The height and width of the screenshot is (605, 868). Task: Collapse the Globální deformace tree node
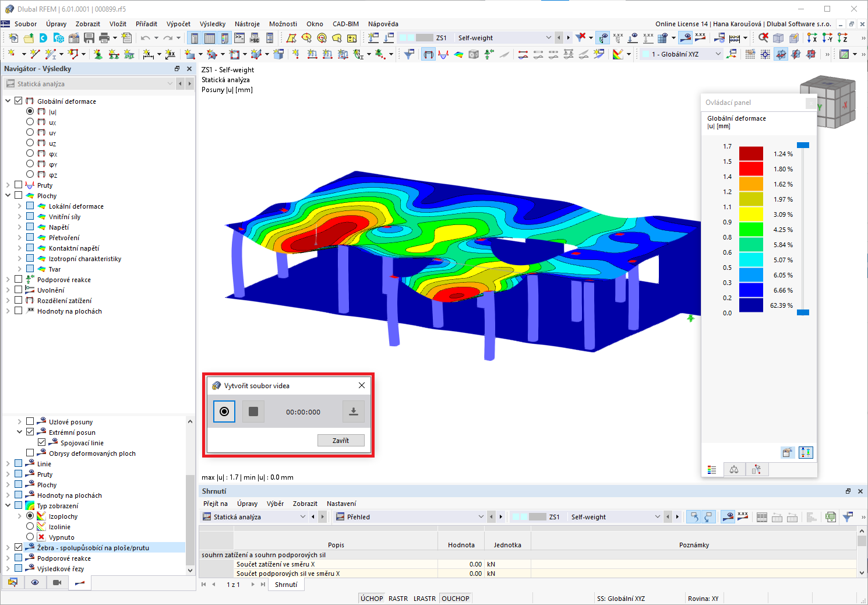click(8, 101)
